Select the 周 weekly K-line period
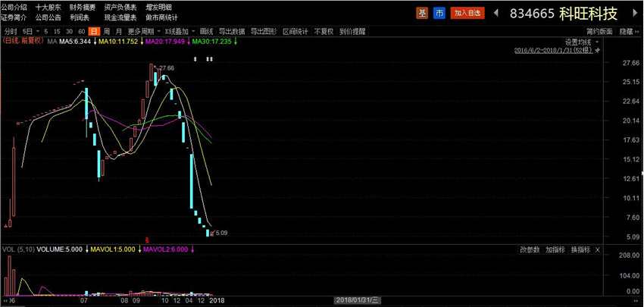 tap(107, 31)
